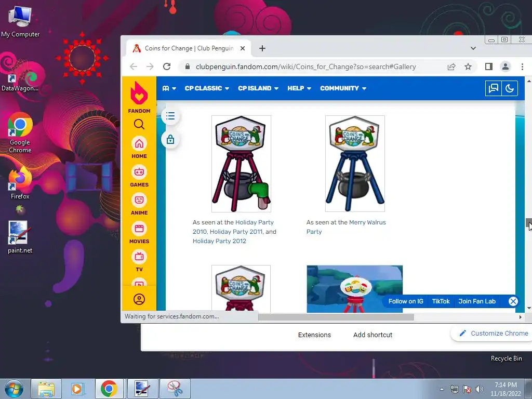
Task: Open the island scene thumbnail
Action: click(354, 289)
